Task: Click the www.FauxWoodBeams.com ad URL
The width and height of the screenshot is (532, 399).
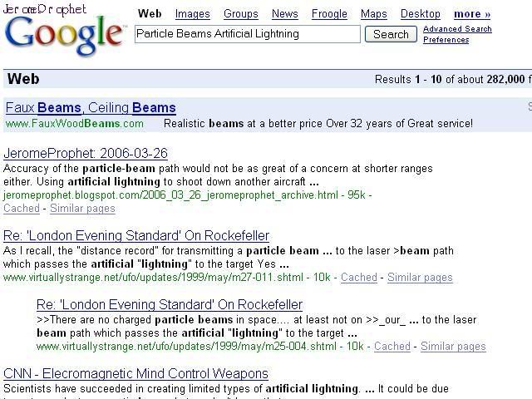Action: pyautogui.click(x=75, y=124)
